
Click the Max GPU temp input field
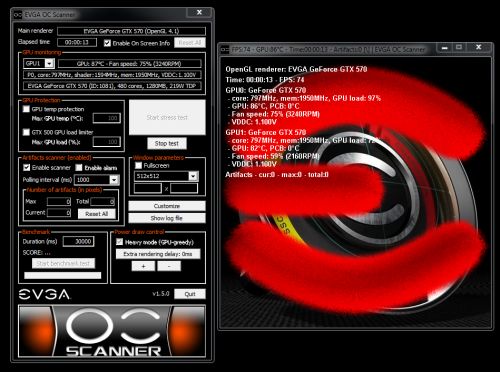click(107, 118)
